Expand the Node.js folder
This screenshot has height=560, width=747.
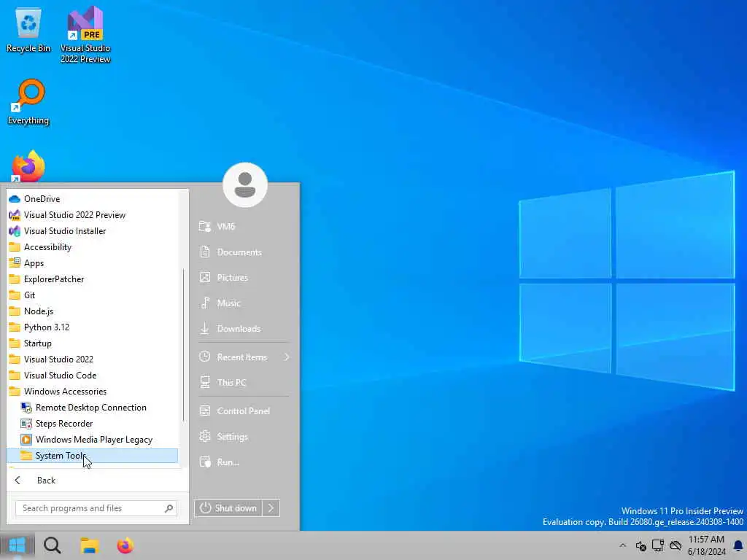[x=93, y=311]
